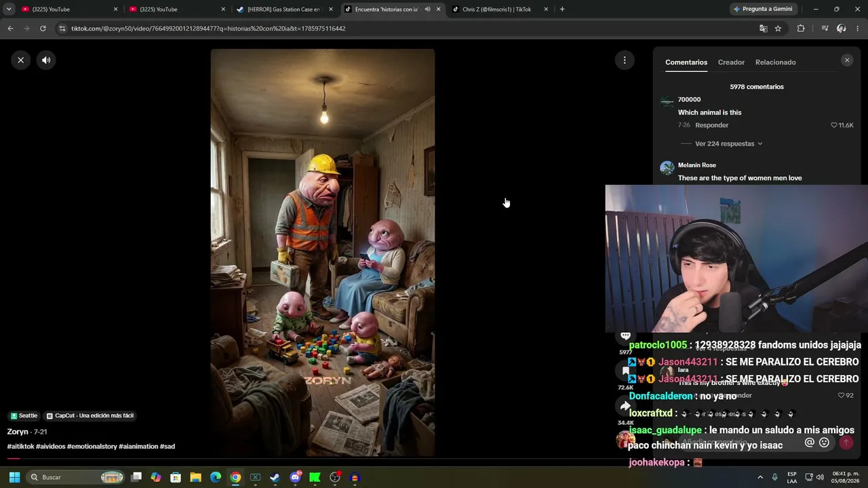
Task: Open the Kick app on the taskbar
Action: (315, 477)
